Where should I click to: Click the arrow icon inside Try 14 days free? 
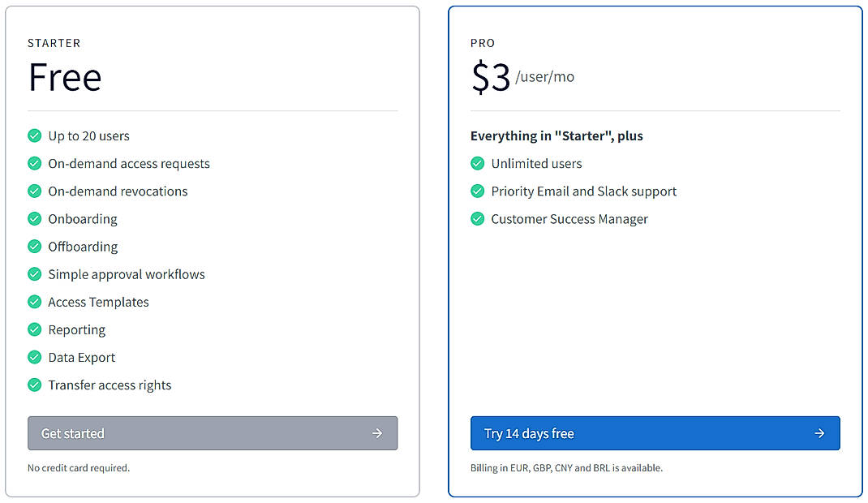click(819, 433)
